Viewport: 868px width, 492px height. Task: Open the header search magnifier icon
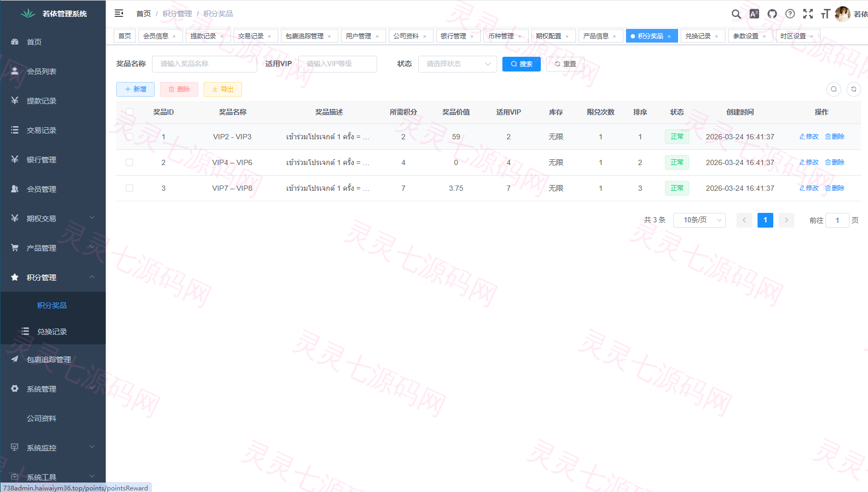coord(736,14)
